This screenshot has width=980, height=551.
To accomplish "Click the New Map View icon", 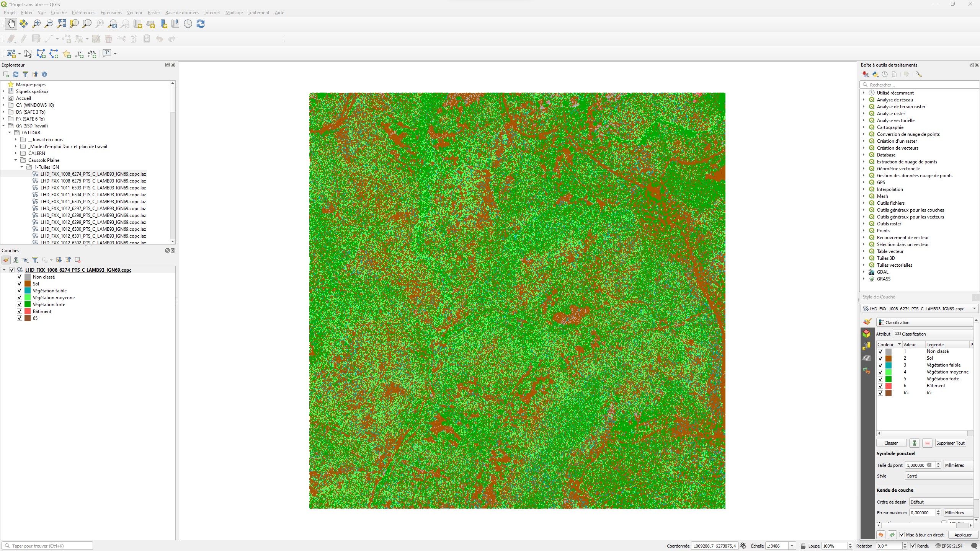I will tap(137, 24).
